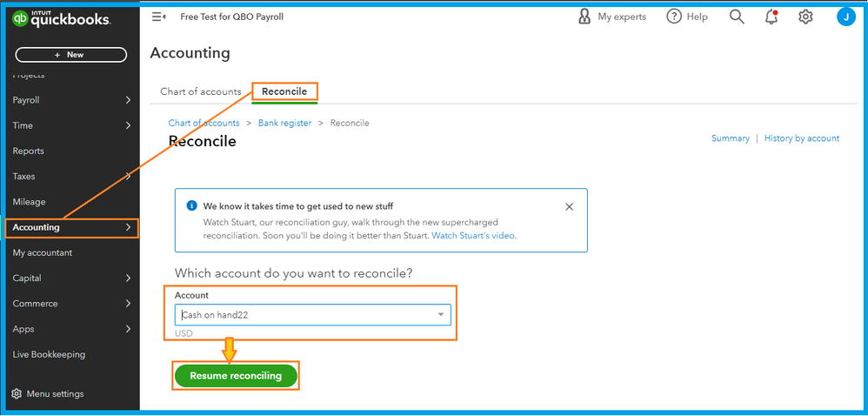868x416 pixels.
Task: Expand the Commerce menu chevron
Action: pos(128,304)
